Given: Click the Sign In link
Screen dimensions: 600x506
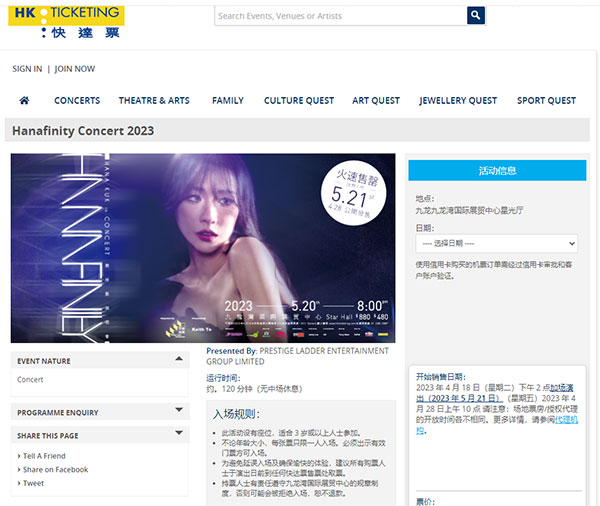Looking at the screenshot, I should [x=27, y=69].
